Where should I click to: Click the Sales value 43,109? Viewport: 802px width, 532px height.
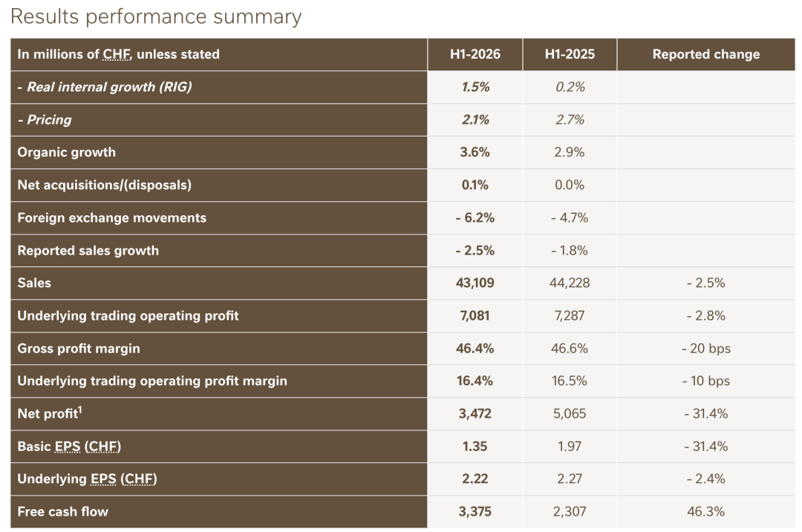click(475, 283)
